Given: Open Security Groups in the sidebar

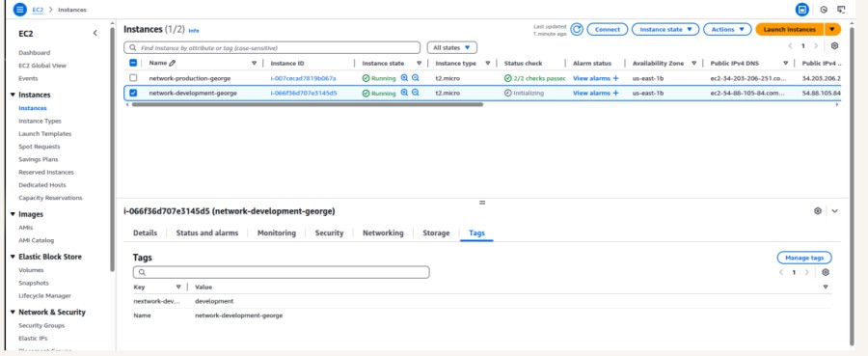Looking at the screenshot, I should coord(41,325).
